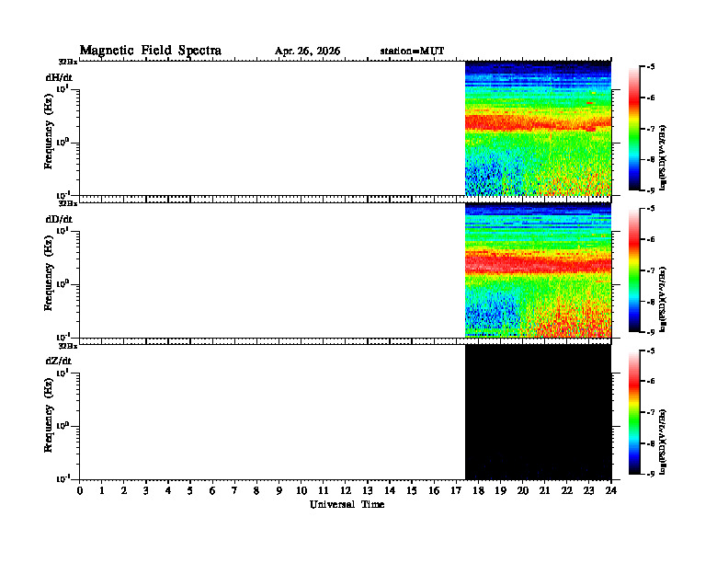Click the color bar beside the dZ/dt panel
This screenshot has width=728, height=563.
coord(634,412)
